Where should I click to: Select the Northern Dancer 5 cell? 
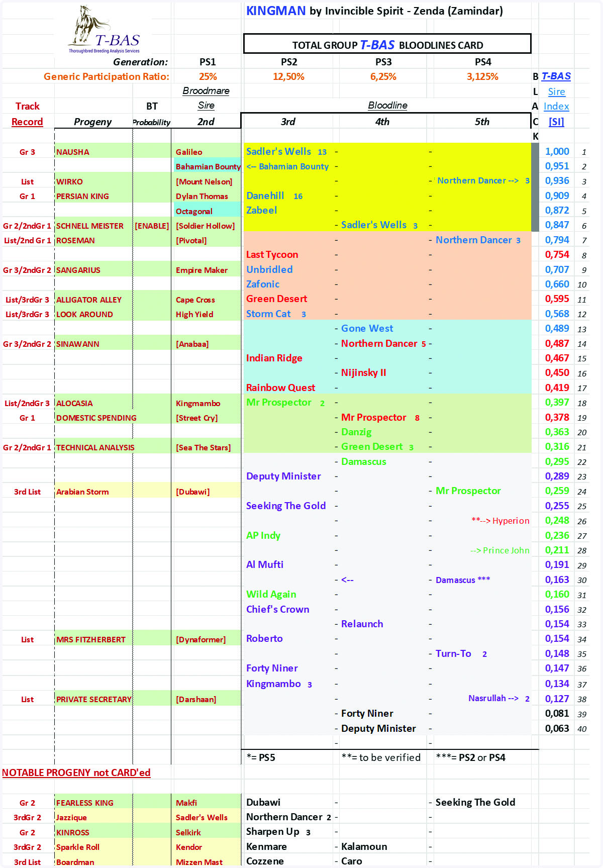383,343
